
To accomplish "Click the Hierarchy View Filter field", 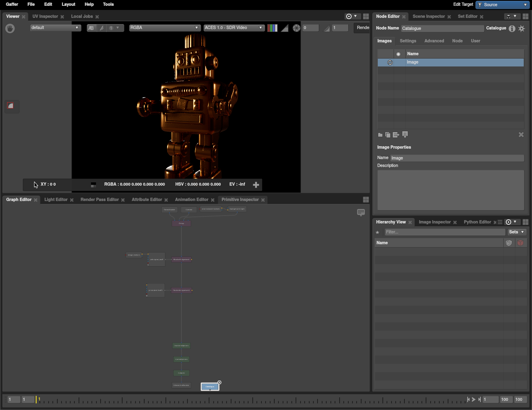I will click(x=445, y=232).
